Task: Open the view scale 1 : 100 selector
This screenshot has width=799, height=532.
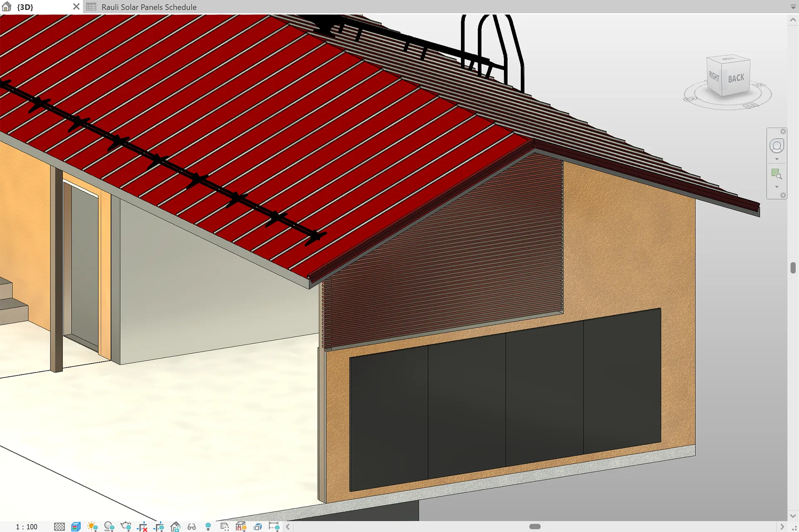Action: coord(27,527)
